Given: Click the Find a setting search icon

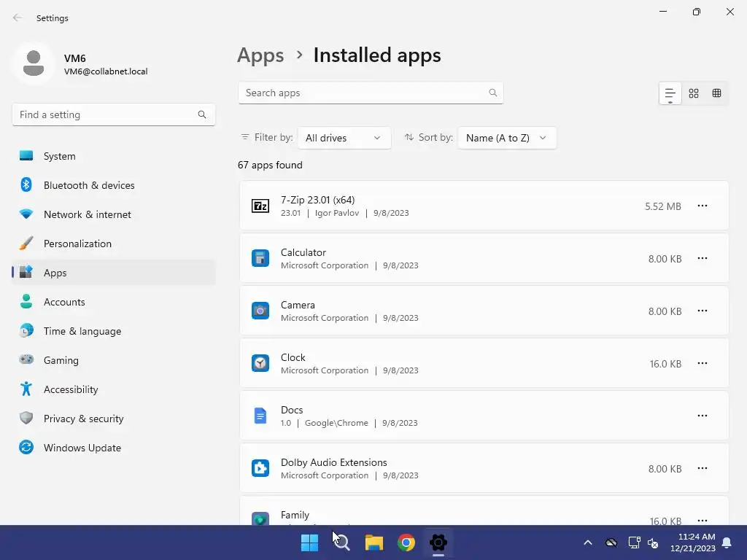Looking at the screenshot, I should [x=202, y=114].
